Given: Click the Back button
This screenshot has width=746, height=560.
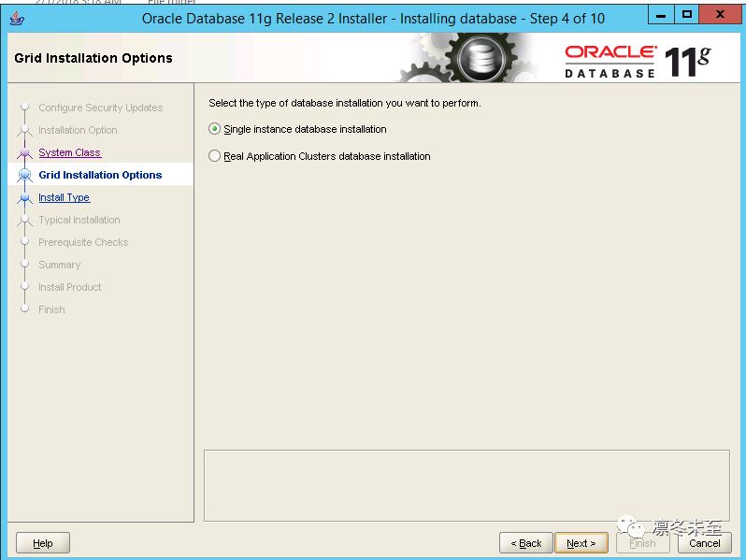Looking at the screenshot, I should (x=525, y=543).
